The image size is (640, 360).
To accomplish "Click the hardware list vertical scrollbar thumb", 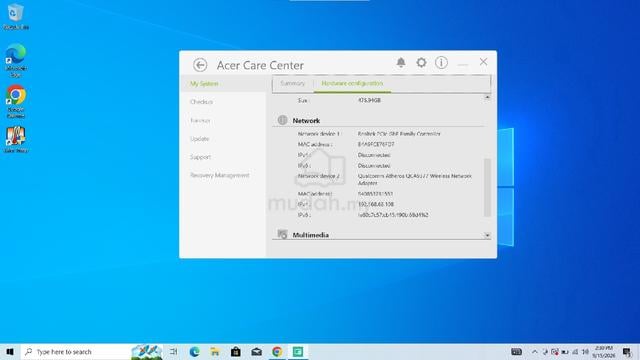I will pos(487,187).
